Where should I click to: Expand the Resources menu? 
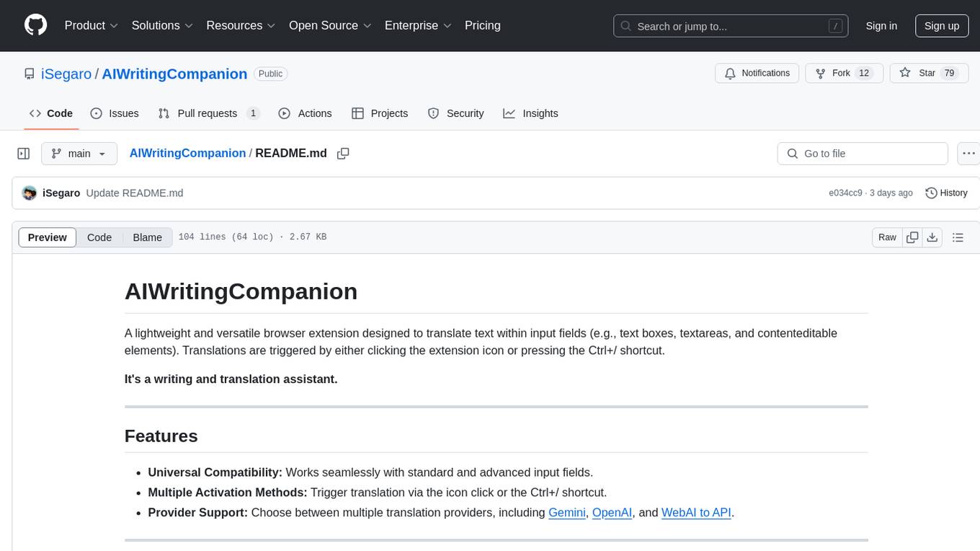(241, 25)
